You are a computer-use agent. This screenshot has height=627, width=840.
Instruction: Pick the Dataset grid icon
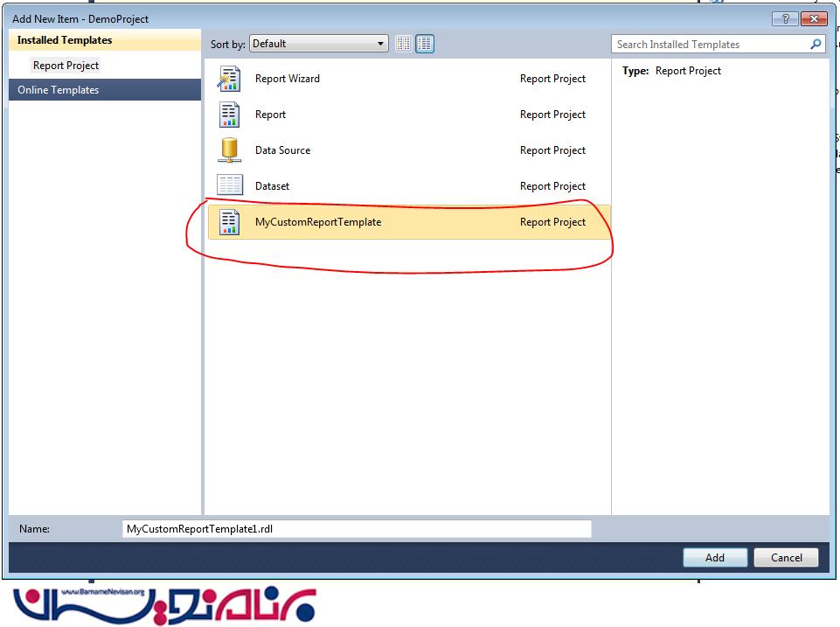(x=230, y=185)
